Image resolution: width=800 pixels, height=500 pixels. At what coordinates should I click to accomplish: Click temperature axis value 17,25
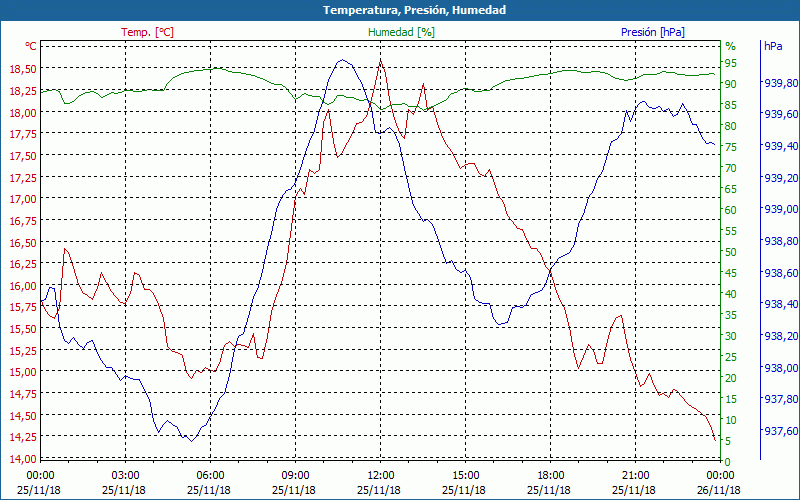click(x=22, y=178)
